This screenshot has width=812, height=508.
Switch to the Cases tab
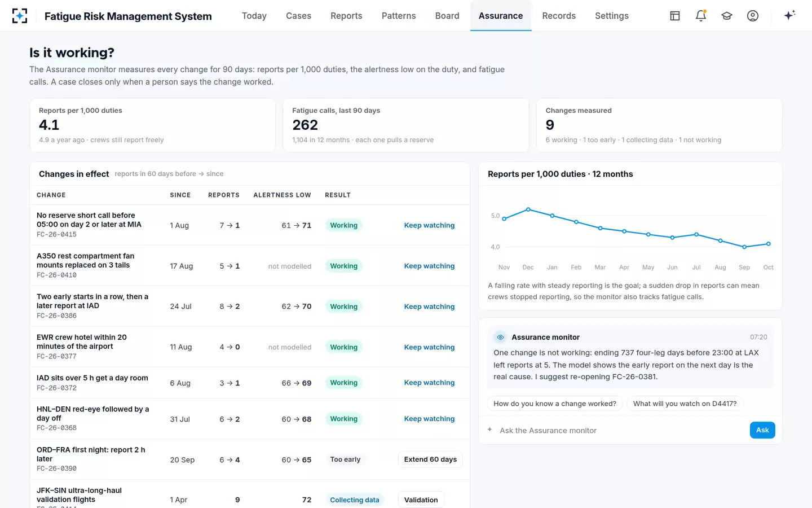298,16
